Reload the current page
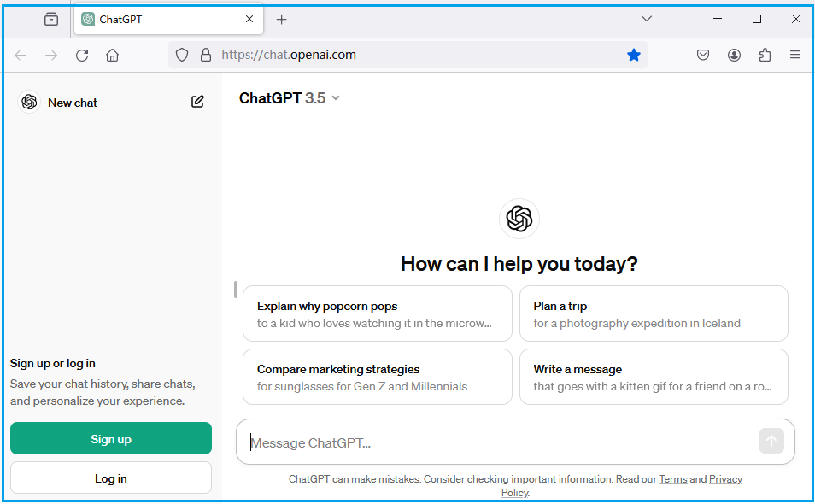Screen dimensions: 815x504 pos(82,55)
